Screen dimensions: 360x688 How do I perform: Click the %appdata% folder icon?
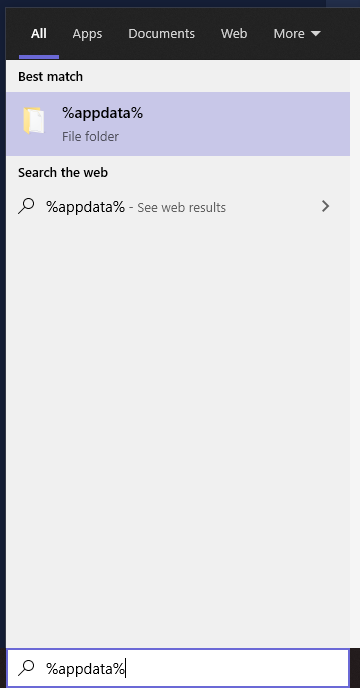[34, 120]
